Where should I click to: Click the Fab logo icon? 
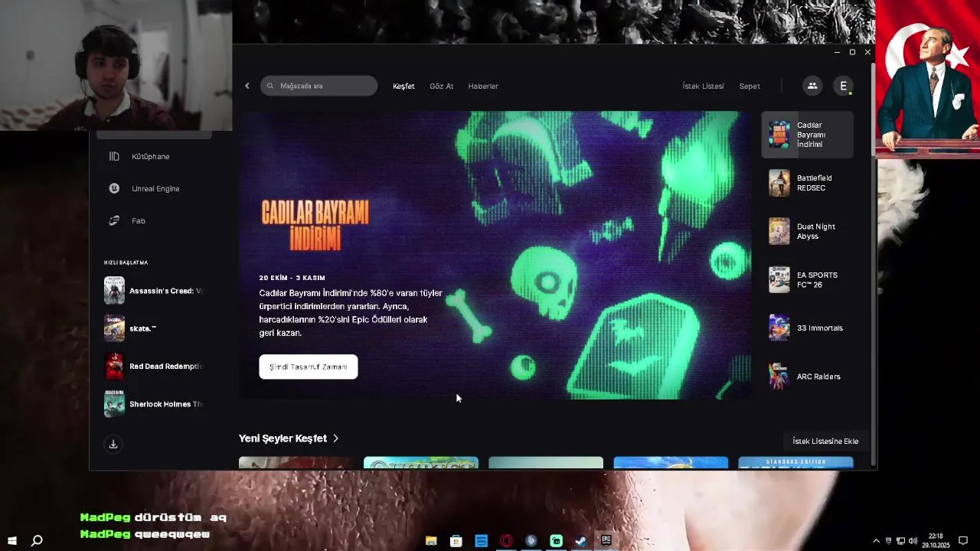114,220
